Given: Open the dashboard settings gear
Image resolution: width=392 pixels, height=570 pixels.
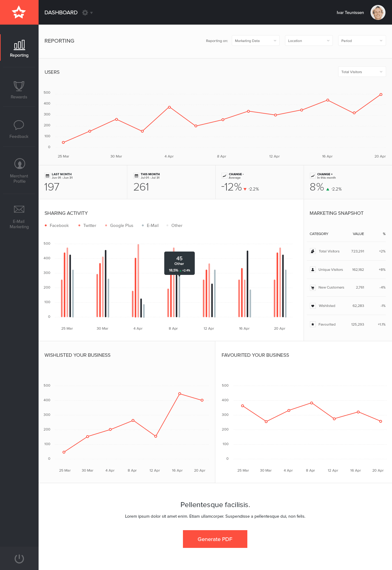Looking at the screenshot, I should (x=85, y=12).
